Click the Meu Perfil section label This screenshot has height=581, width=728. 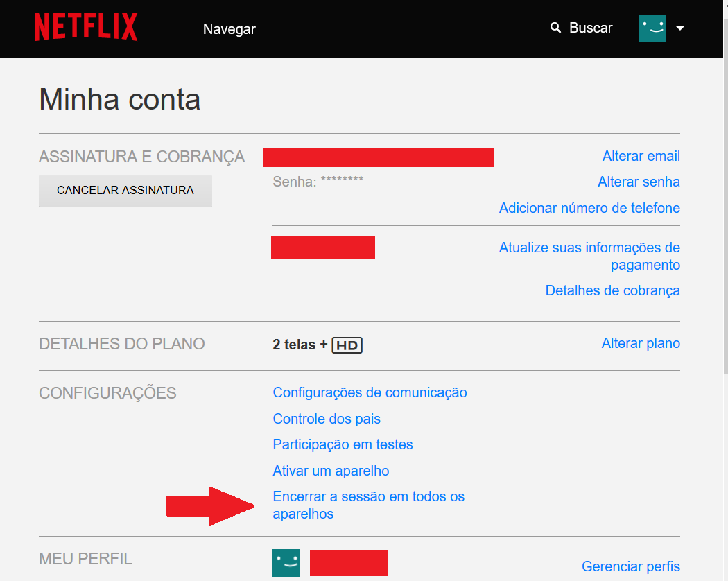pos(85,559)
